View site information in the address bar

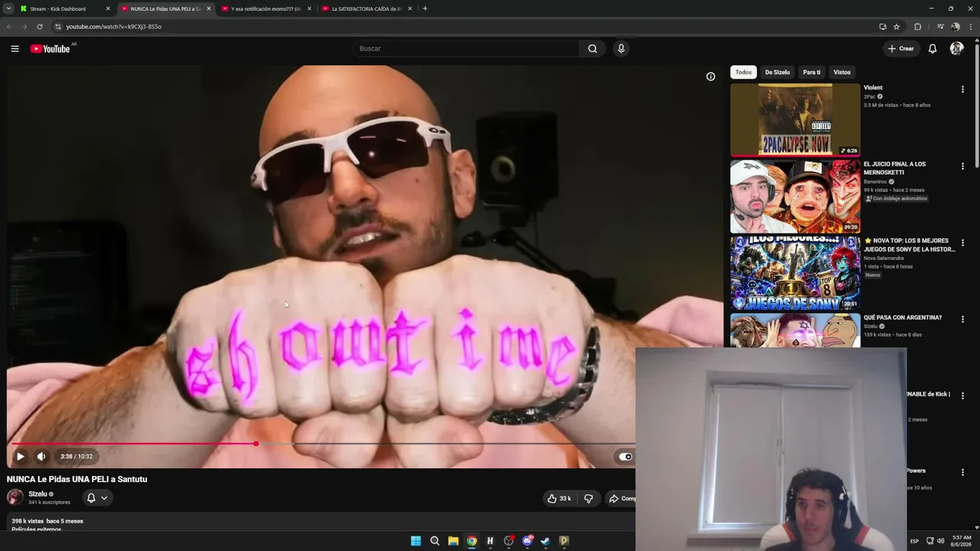pyautogui.click(x=57, y=26)
